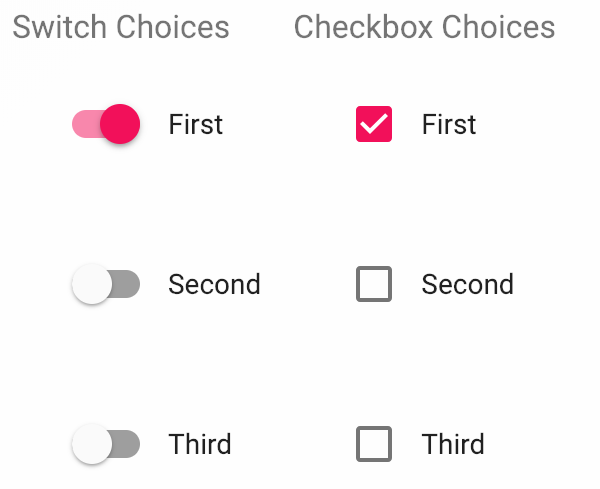
Task: Check the Second checkbox
Action: point(374,284)
